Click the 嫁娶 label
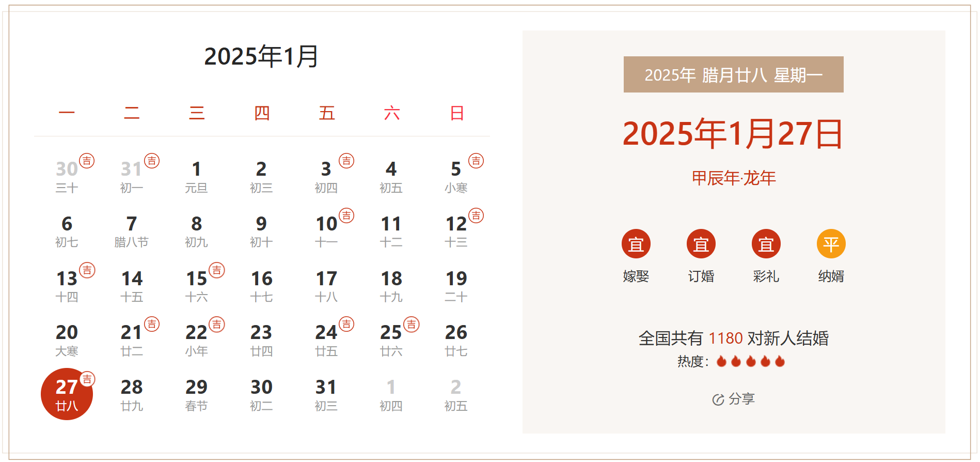980x462 pixels. 636,276
